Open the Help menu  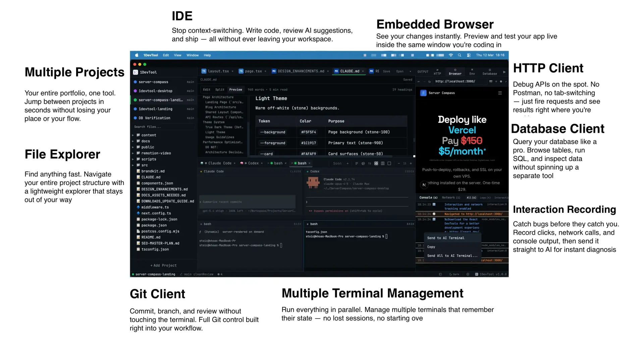pos(207,55)
